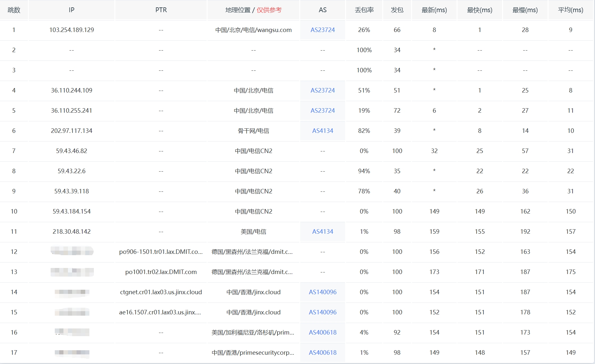Open AS23724 link for 36.110.244.109
This screenshot has height=364, width=595.
click(323, 90)
